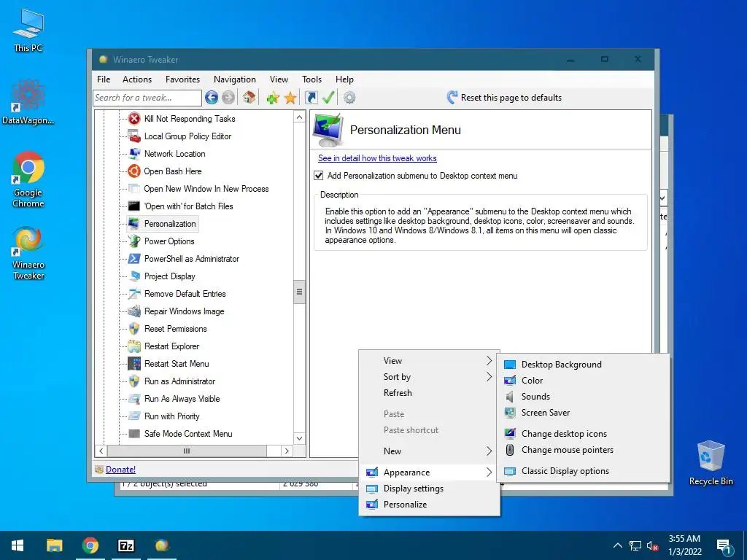Open the View menu in menu bar
The width and height of the screenshot is (747, 560).
click(x=279, y=79)
